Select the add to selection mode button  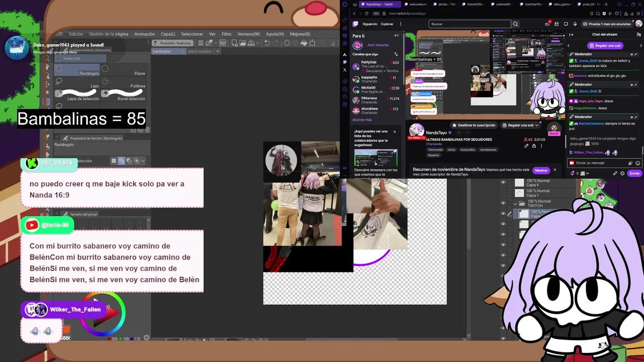tap(121, 161)
